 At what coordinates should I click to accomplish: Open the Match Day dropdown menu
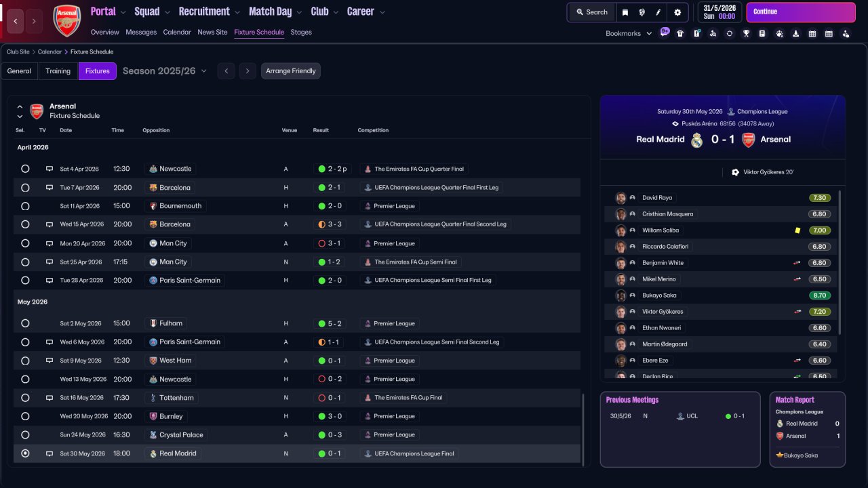pyautogui.click(x=275, y=12)
